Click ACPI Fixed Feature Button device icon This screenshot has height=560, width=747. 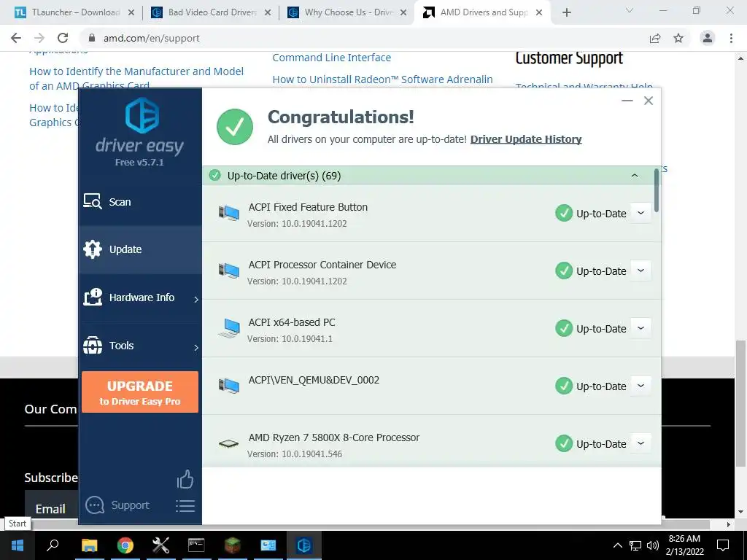[x=229, y=213]
